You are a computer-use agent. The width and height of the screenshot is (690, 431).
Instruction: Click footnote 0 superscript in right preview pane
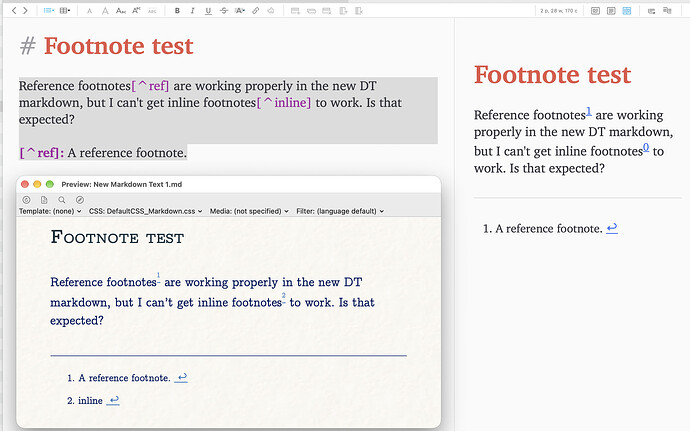[646, 147]
